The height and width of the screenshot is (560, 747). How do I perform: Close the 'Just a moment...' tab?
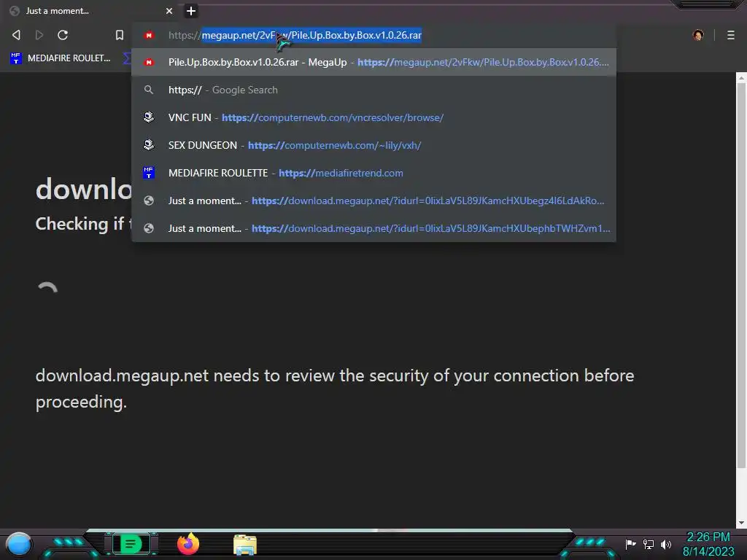[x=169, y=10]
